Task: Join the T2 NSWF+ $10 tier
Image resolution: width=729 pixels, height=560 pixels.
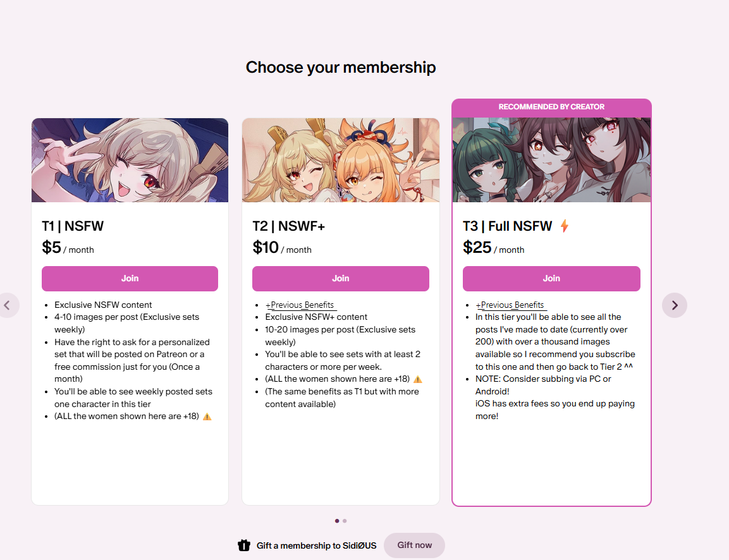Action: point(340,278)
